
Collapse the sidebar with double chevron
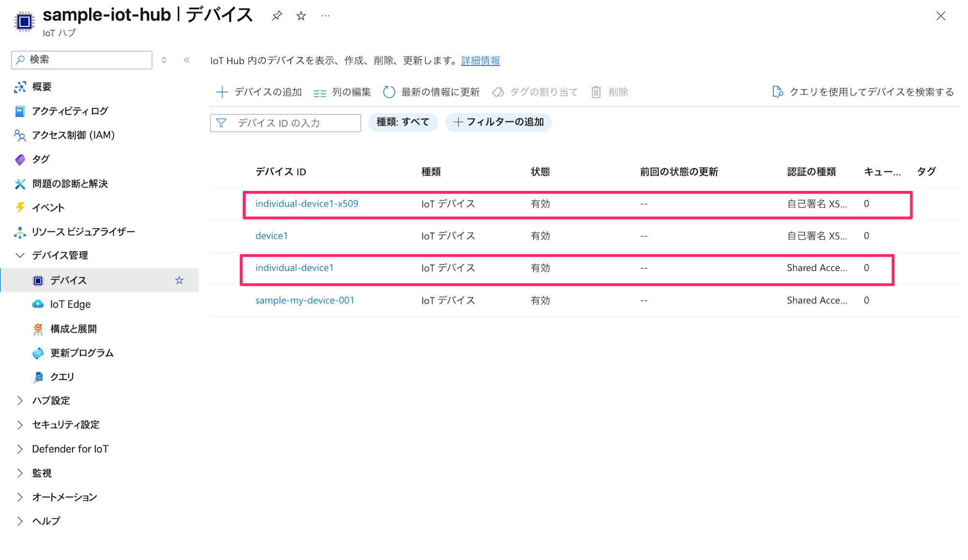[187, 60]
